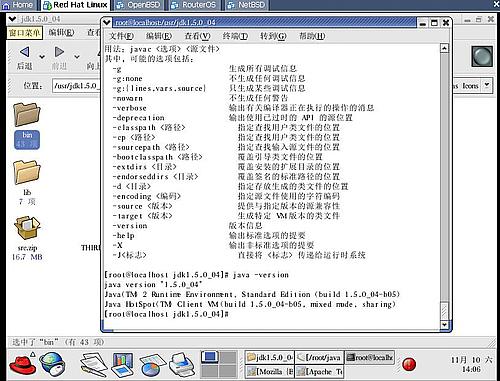Click the jdk1.5.0_04 taskbar button
The width and height of the screenshot is (500, 381).
(270, 358)
